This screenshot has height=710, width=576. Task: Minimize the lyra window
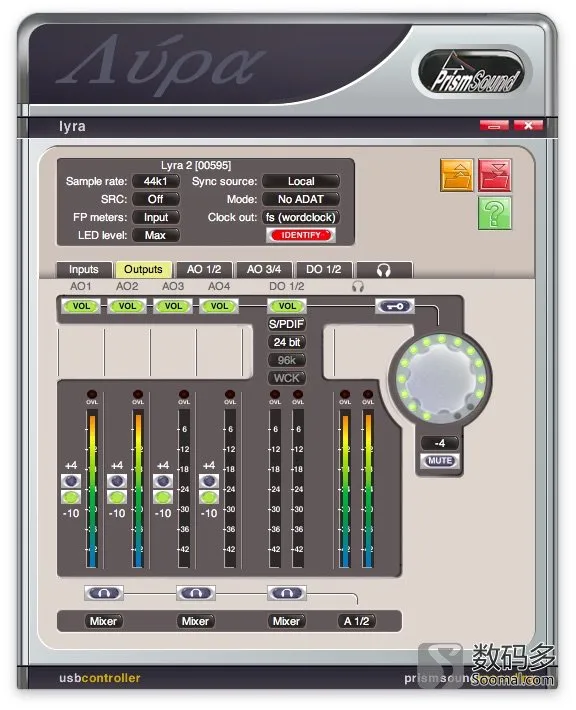coord(494,125)
